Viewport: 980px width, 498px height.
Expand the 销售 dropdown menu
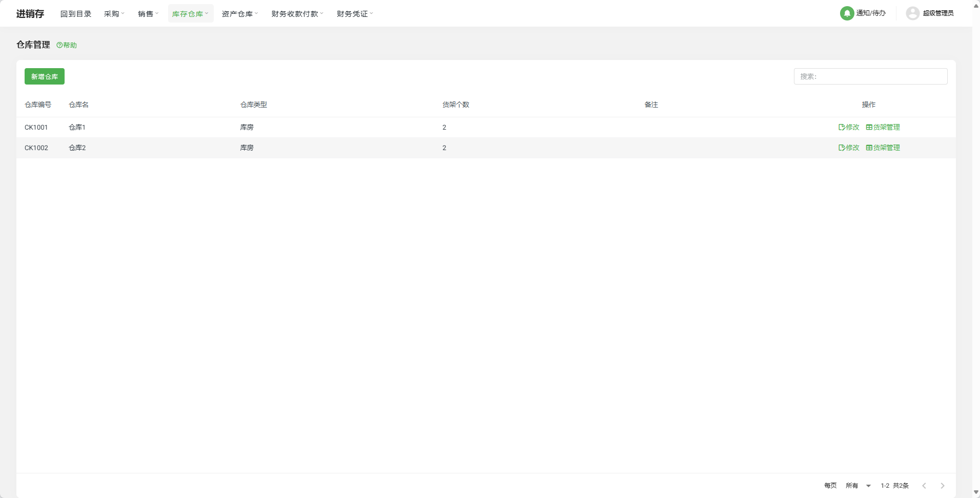[148, 14]
